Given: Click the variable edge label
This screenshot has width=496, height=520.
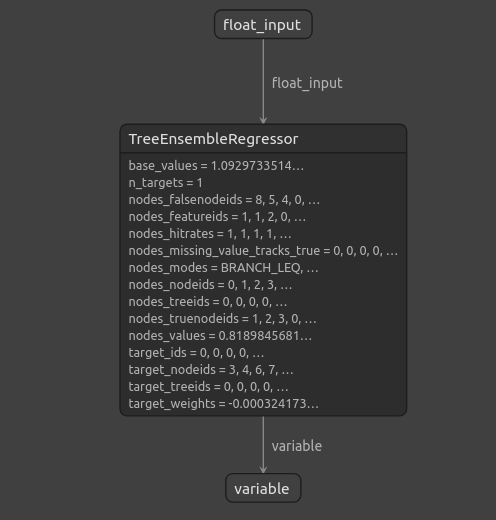Looking at the screenshot, I should 297,446.
